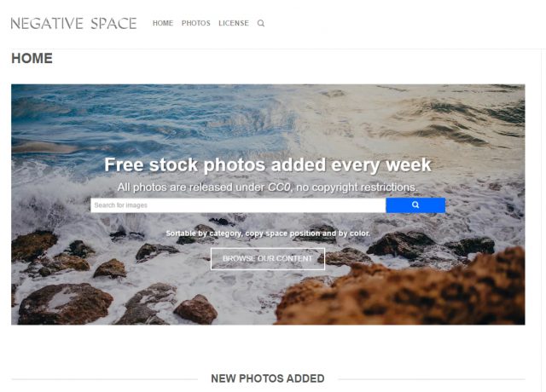Click divider line right of New Photos Added
Screen dimensions: 546x392
point(432,379)
